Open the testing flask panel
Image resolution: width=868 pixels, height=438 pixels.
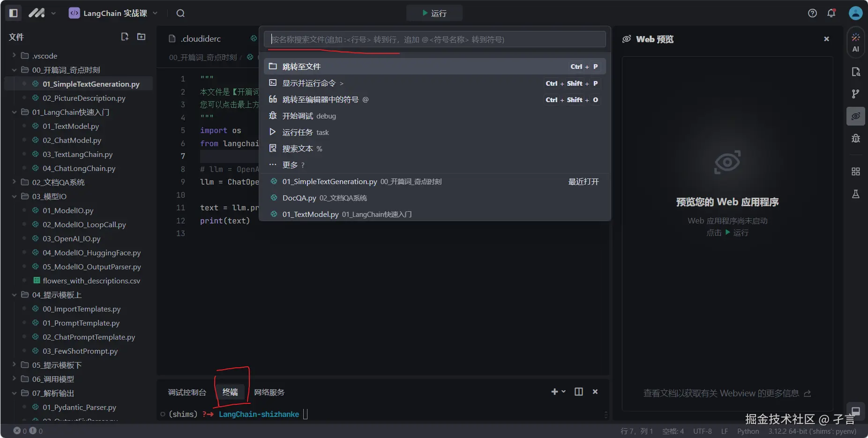pos(855,193)
